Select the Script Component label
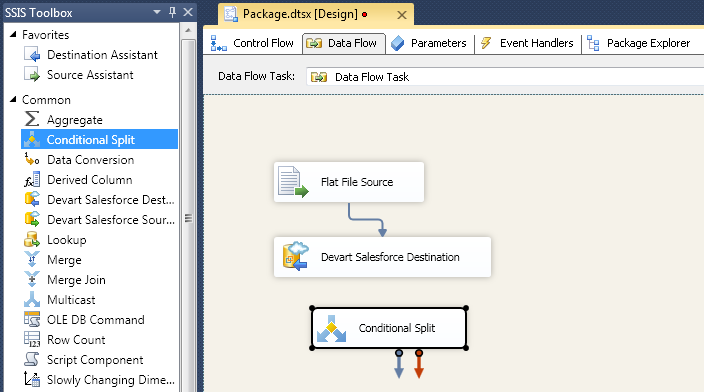The image size is (704, 392). coord(95,360)
